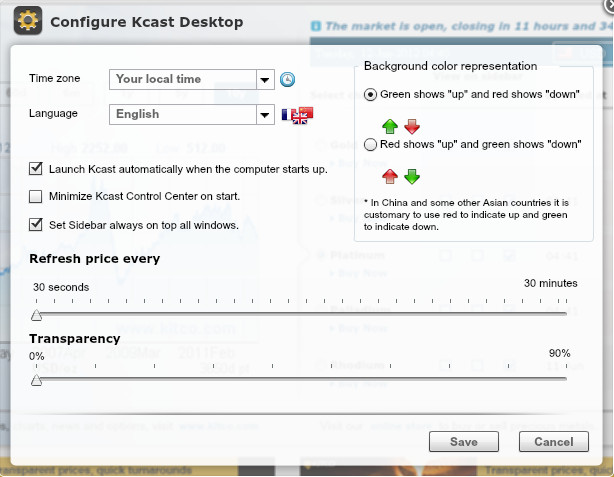614x477 pixels.
Task: Save the configuration settings
Action: click(x=464, y=442)
